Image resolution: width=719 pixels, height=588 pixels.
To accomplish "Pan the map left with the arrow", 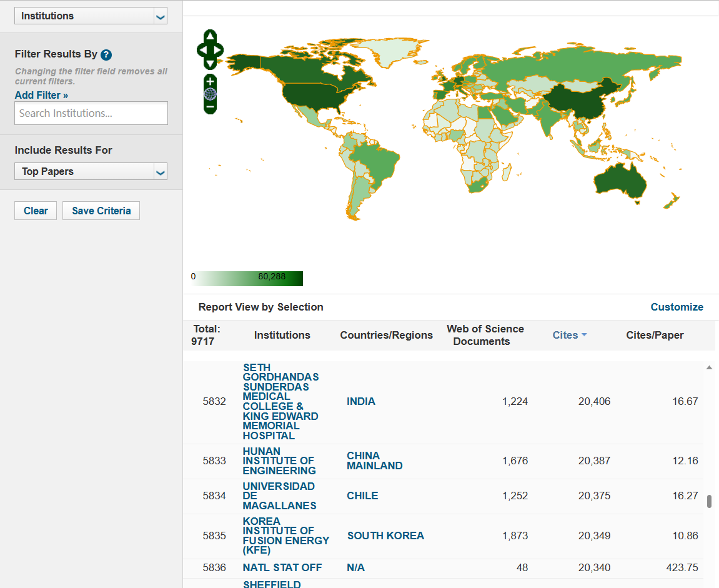I will click(202, 50).
